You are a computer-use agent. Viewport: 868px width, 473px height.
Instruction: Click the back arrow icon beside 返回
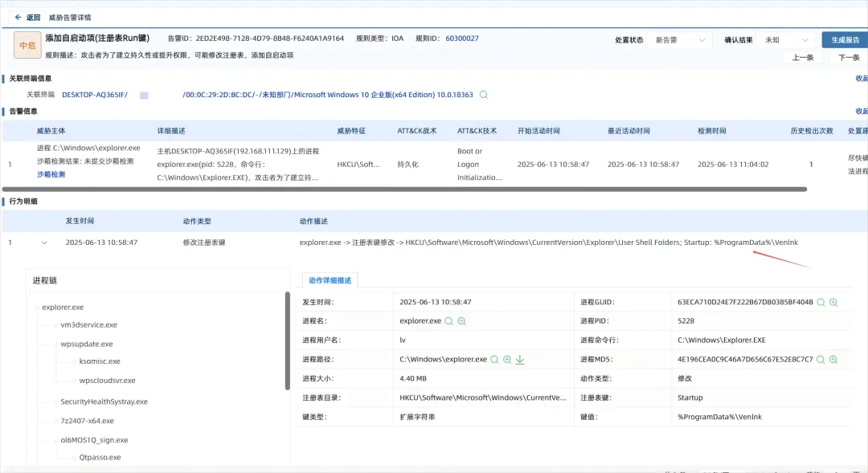click(18, 17)
